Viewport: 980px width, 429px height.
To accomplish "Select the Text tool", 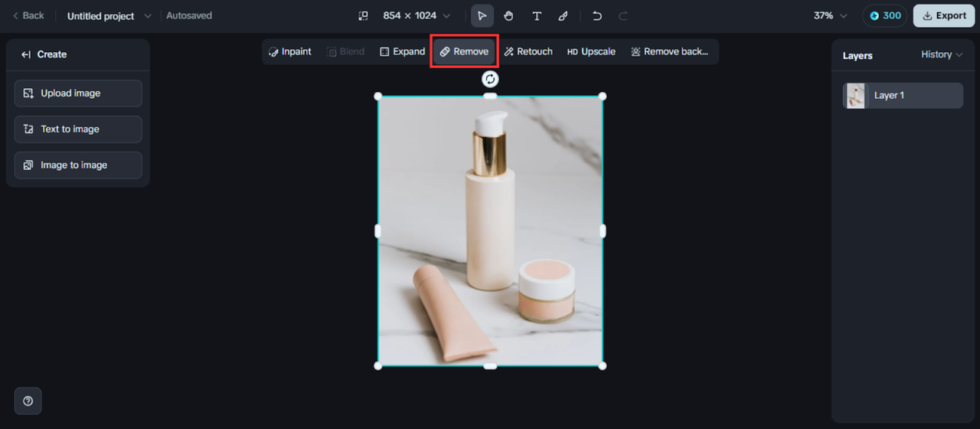I will pyautogui.click(x=537, y=15).
